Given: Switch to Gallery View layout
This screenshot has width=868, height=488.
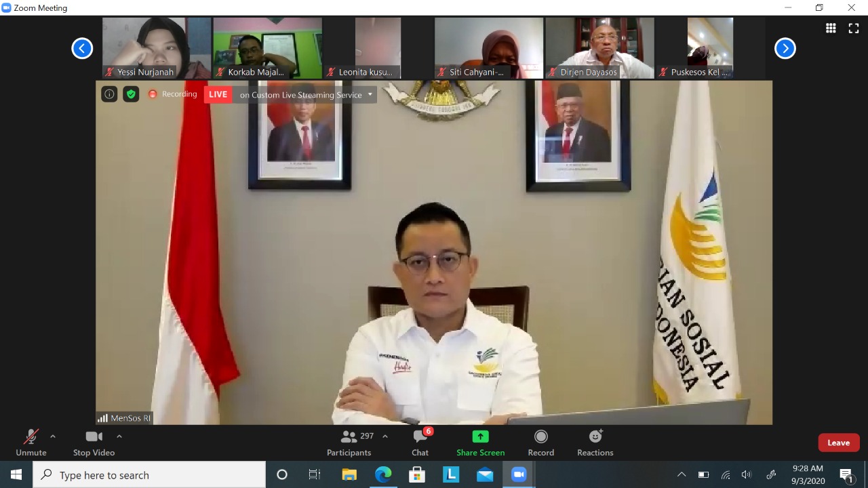Looking at the screenshot, I should tap(830, 28).
